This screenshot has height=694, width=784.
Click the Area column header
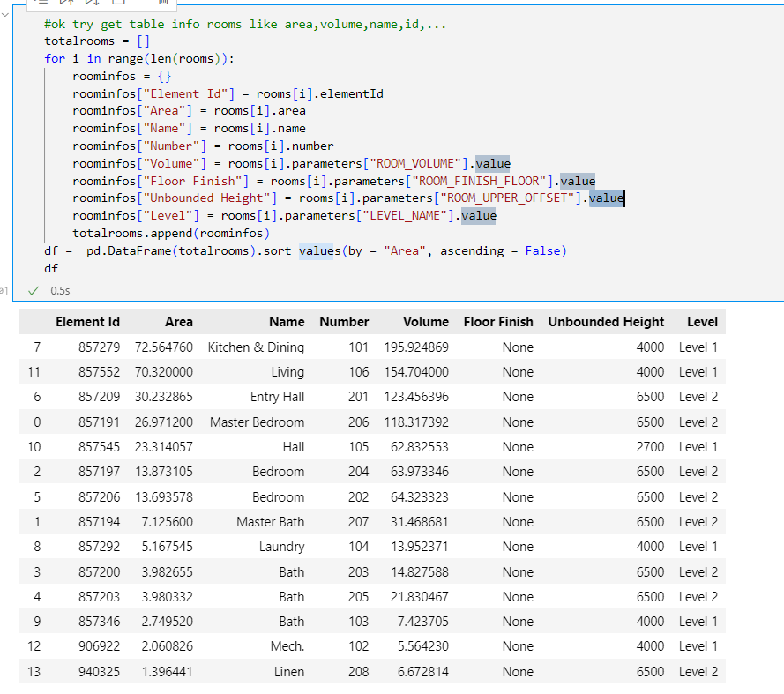tap(178, 322)
